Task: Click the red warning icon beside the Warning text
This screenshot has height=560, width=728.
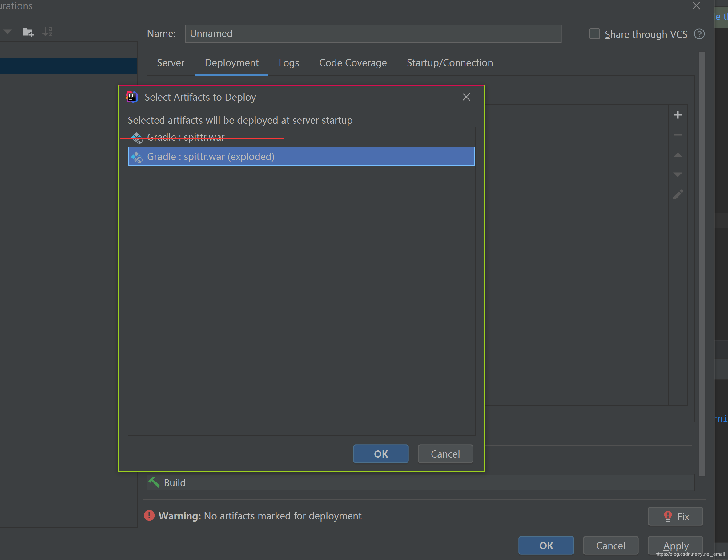Action: (x=149, y=515)
